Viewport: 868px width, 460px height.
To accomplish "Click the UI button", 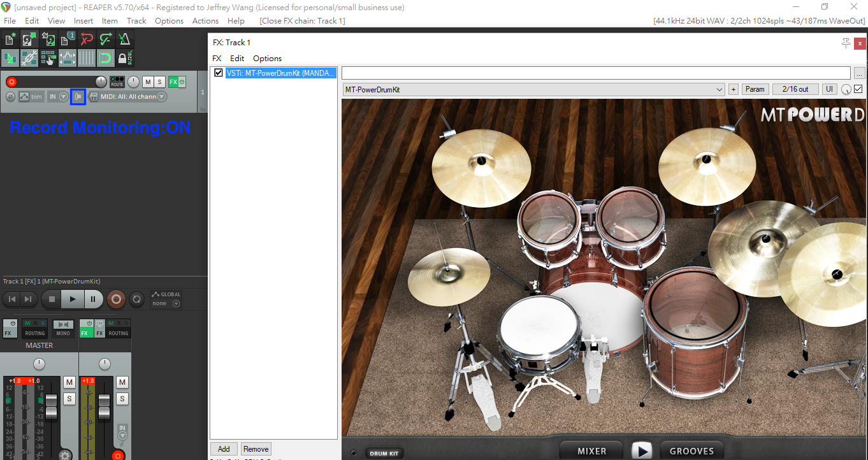I will point(830,89).
